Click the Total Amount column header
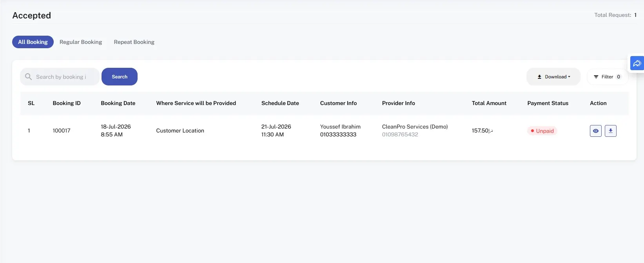The height and width of the screenshot is (263, 644). pyautogui.click(x=489, y=103)
